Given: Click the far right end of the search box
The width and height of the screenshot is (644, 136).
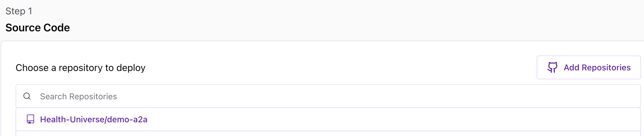Looking at the screenshot, I should (631, 96).
